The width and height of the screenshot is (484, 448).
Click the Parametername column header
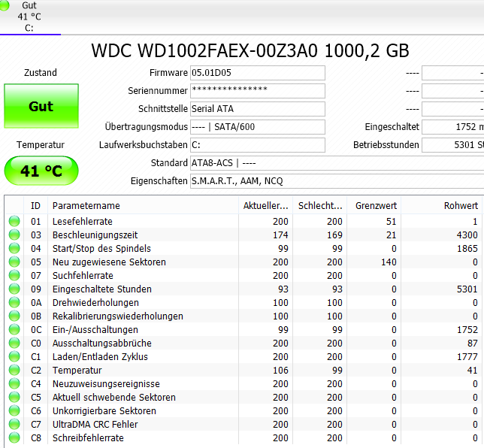144,206
